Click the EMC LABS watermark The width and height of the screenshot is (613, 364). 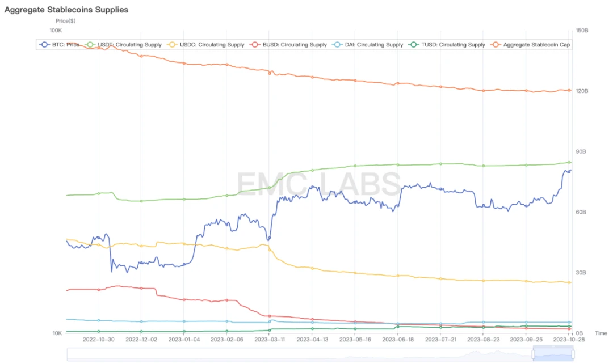[x=318, y=184]
